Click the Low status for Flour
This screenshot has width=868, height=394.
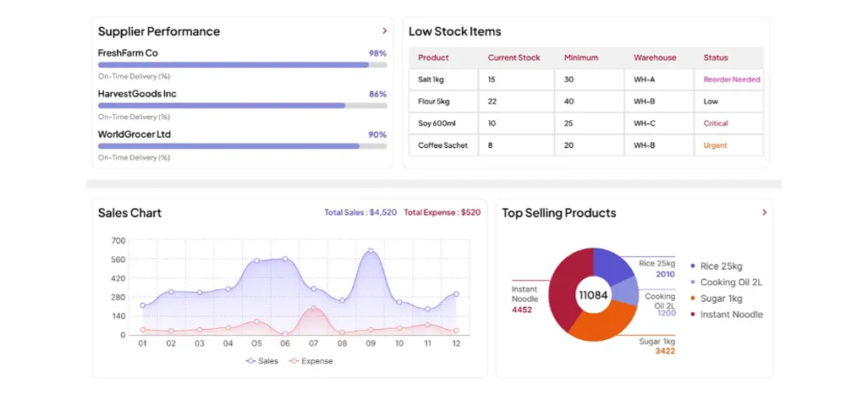tap(711, 101)
